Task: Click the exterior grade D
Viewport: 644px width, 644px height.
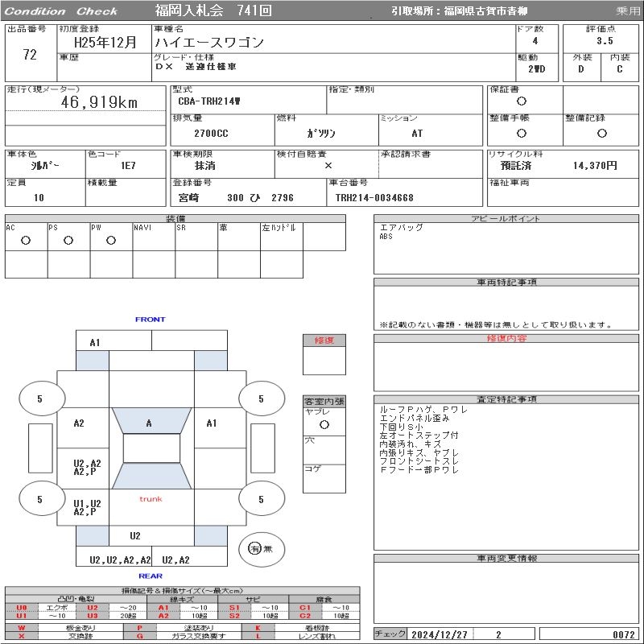Action: coord(580,69)
